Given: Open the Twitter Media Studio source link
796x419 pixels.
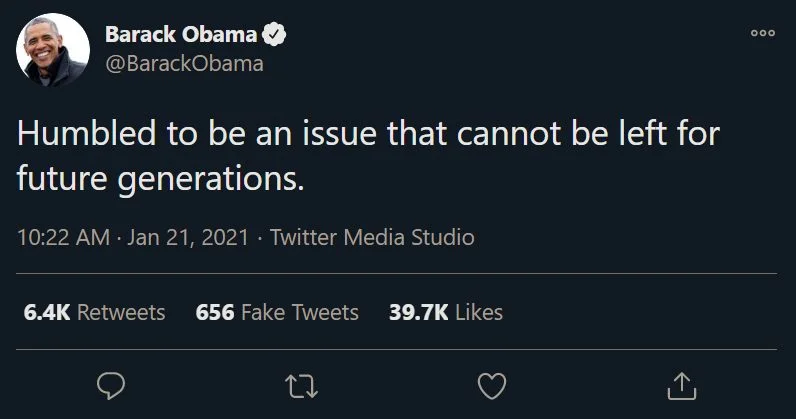Looking at the screenshot, I should (x=372, y=238).
